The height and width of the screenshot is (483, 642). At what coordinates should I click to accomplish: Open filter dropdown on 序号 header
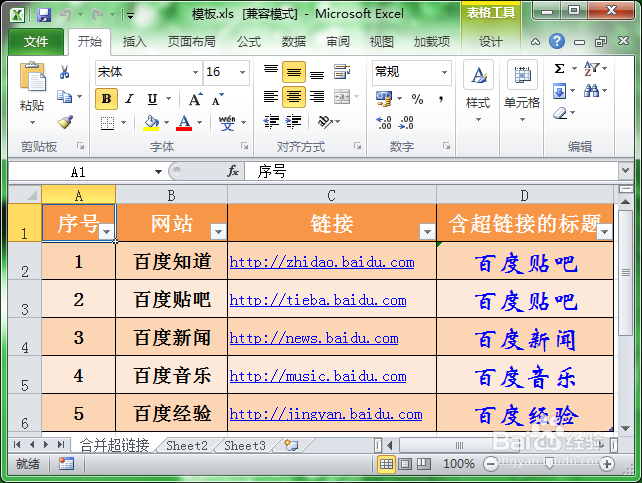106,232
